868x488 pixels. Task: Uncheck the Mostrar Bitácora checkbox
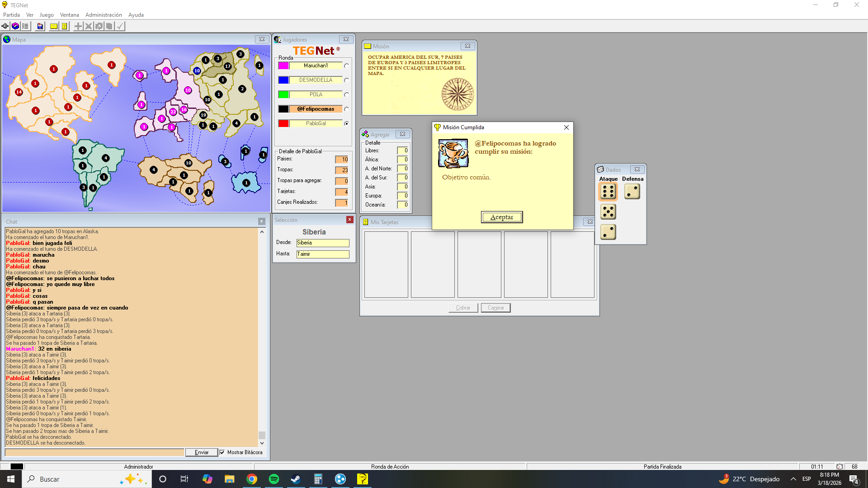(222, 452)
